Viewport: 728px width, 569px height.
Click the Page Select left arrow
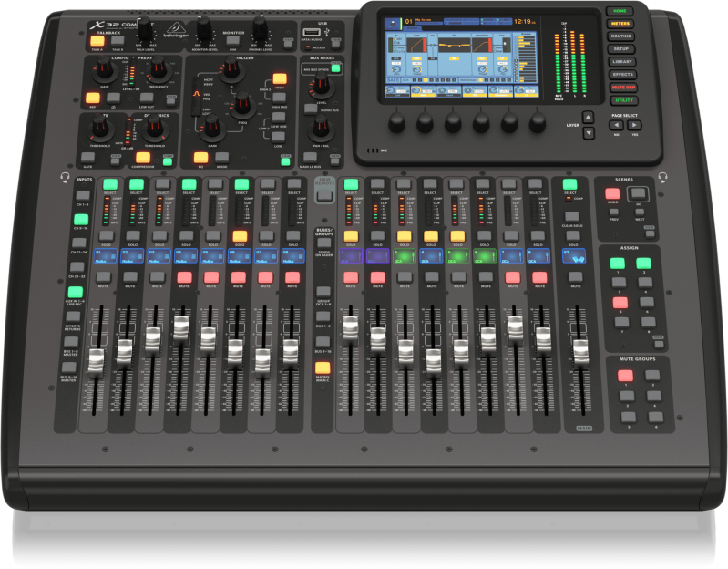[616, 125]
